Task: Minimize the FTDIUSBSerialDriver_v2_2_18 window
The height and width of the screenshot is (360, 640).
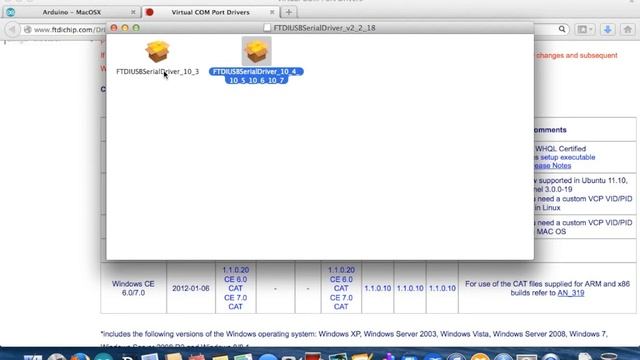Action: [125, 28]
